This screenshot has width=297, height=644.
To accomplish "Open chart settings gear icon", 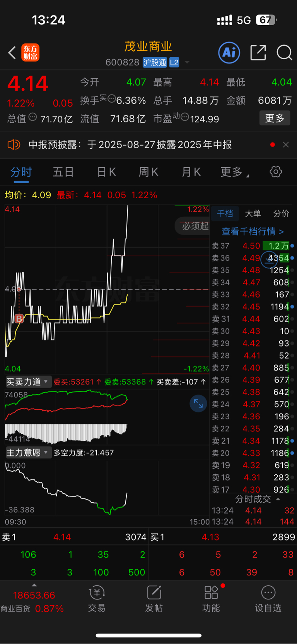I will click(x=276, y=172).
